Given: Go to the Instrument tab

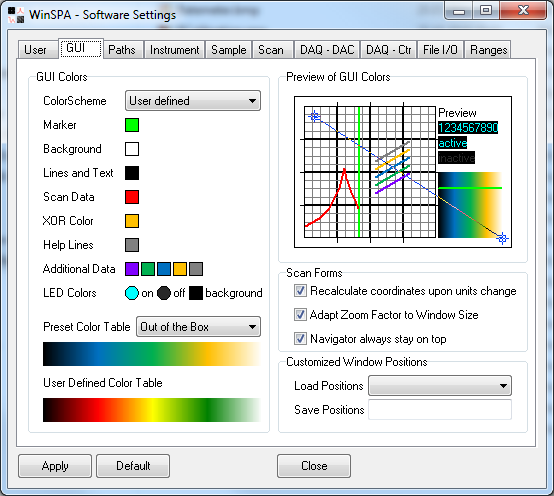Looking at the screenshot, I should click(x=175, y=49).
